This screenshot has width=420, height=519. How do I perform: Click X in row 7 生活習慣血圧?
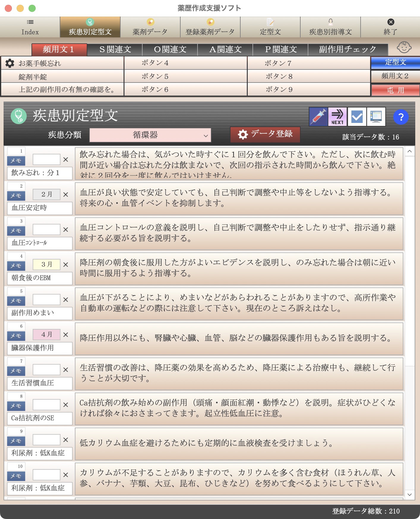coord(66,370)
